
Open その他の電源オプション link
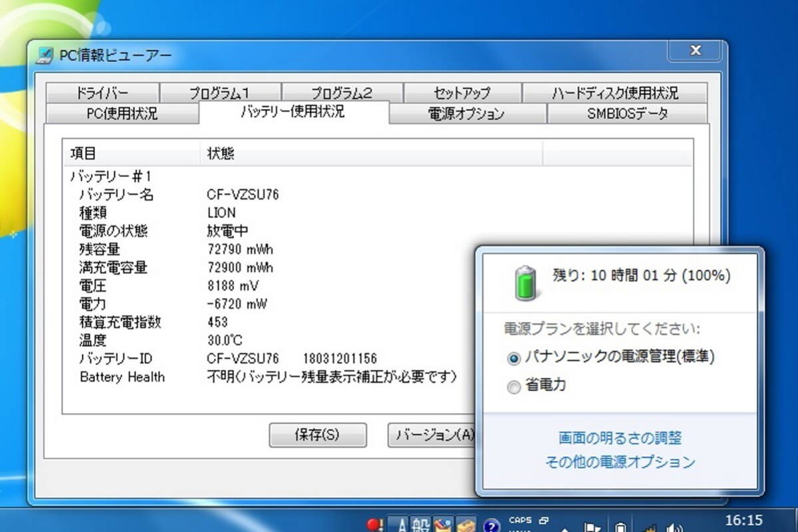tap(620, 462)
